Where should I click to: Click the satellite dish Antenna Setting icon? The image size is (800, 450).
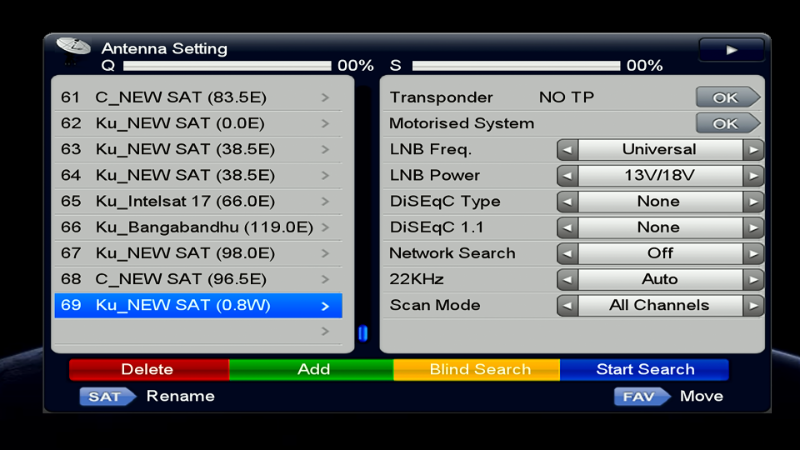click(x=73, y=48)
